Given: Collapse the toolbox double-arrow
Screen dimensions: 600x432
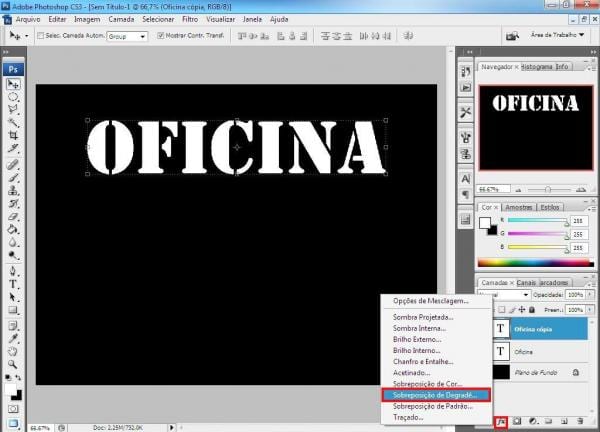Looking at the screenshot, I should tap(5, 52).
